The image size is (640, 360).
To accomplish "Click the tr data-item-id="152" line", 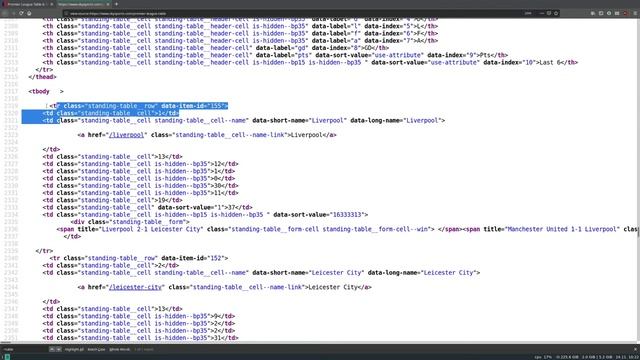I will pyautogui.click(x=139, y=258).
